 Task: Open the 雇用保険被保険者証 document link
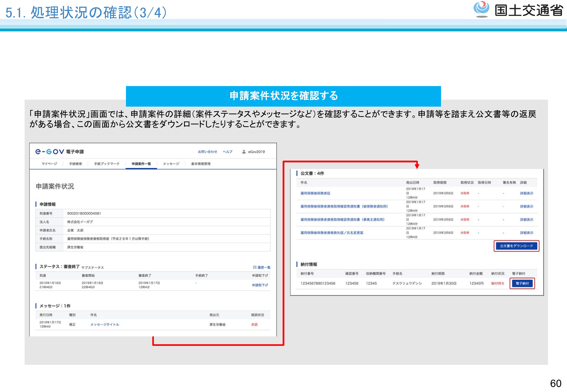point(315,193)
